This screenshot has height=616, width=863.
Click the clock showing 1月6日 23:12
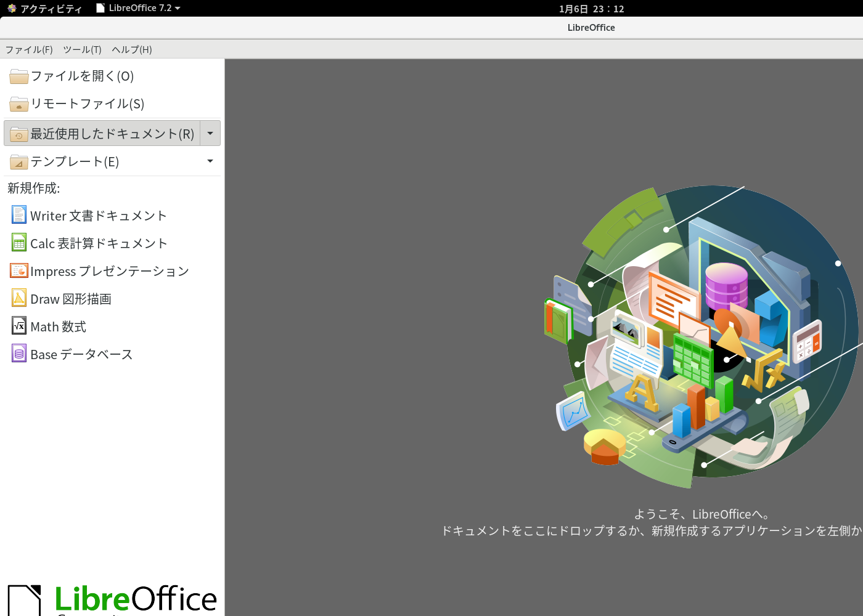(x=591, y=9)
